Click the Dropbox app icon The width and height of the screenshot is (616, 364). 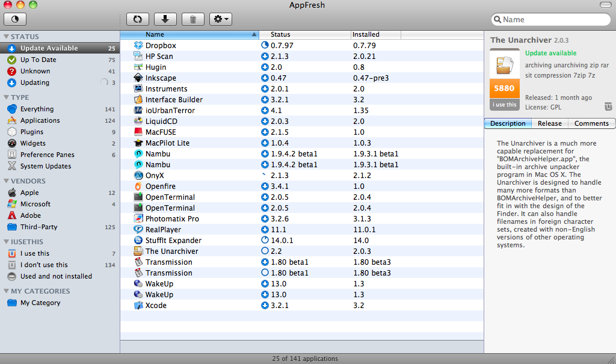pos(138,46)
